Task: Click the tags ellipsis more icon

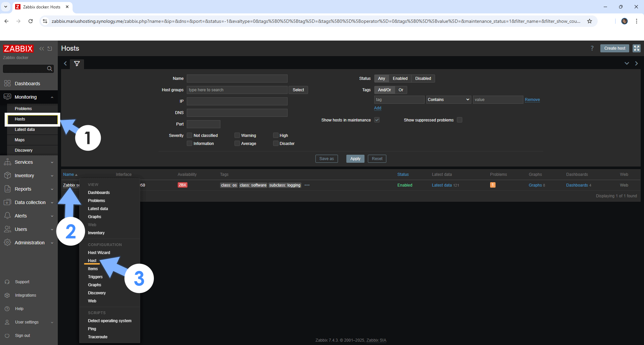Action: click(x=307, y=185)
